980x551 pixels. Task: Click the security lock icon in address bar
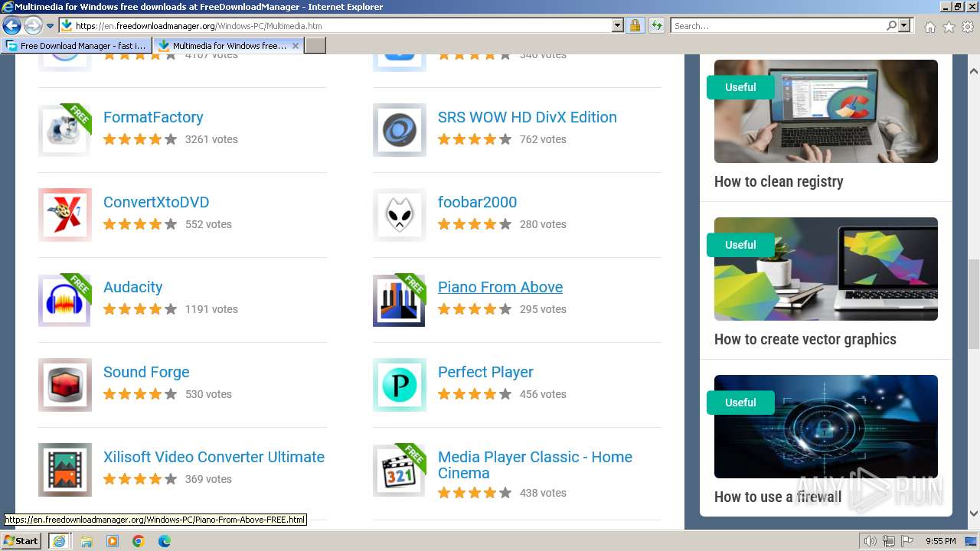point(635,26)
